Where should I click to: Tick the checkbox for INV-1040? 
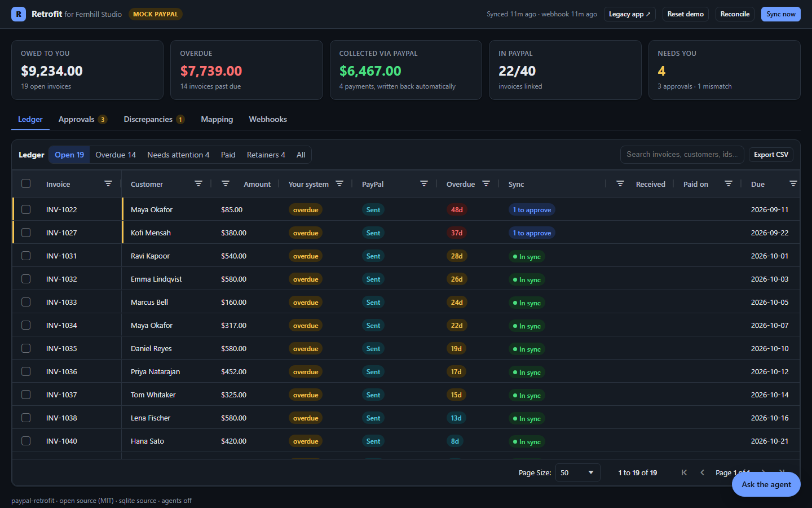26,441
